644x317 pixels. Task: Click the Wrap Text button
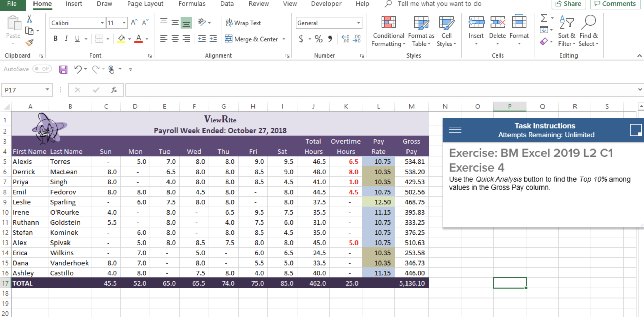pyautogui.click(x=243, y=23)
